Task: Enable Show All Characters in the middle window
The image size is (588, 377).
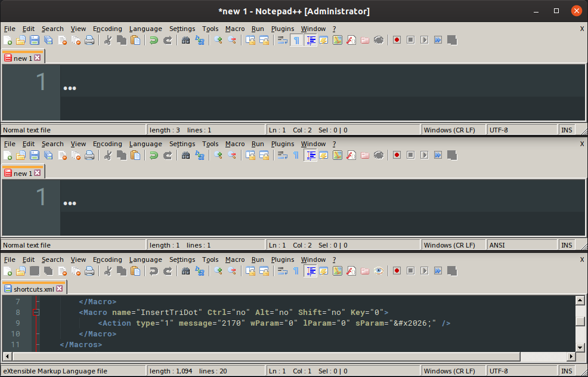Action: [296, 155]
